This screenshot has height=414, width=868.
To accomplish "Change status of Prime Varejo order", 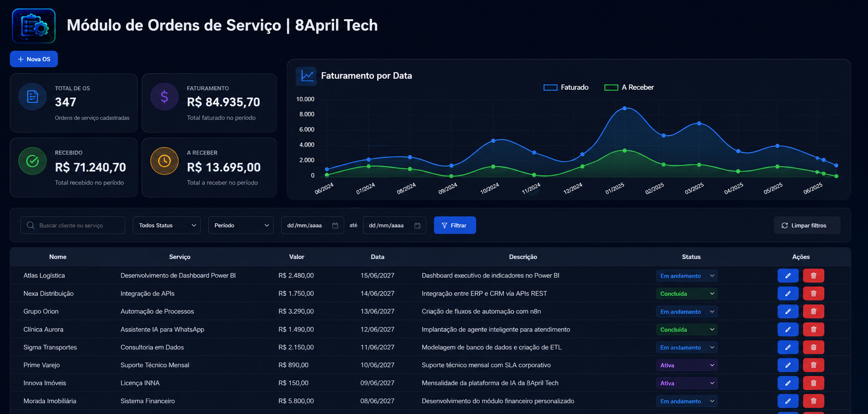I will [x=687, y=365].
